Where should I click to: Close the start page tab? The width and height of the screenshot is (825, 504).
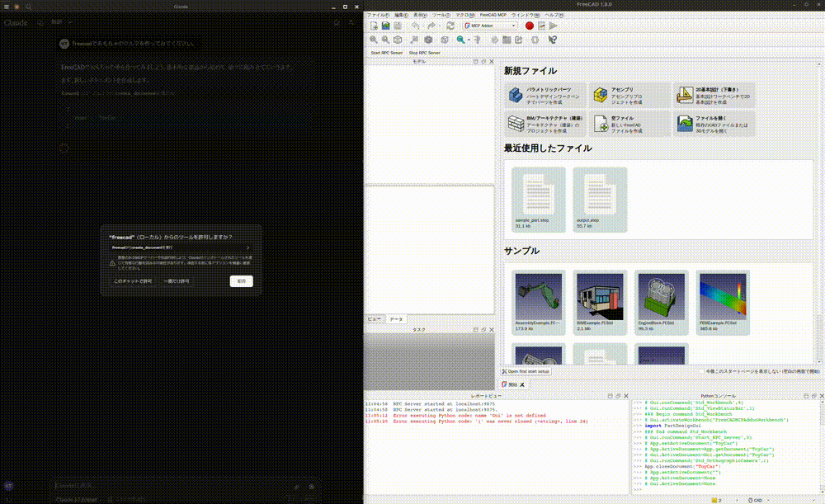coord(521,385)
